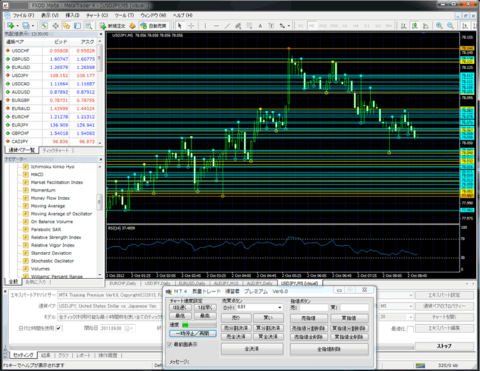Toggle the date usage (日付と時間を使用) checkbox
480x371 pixels.
click(59, 328)
